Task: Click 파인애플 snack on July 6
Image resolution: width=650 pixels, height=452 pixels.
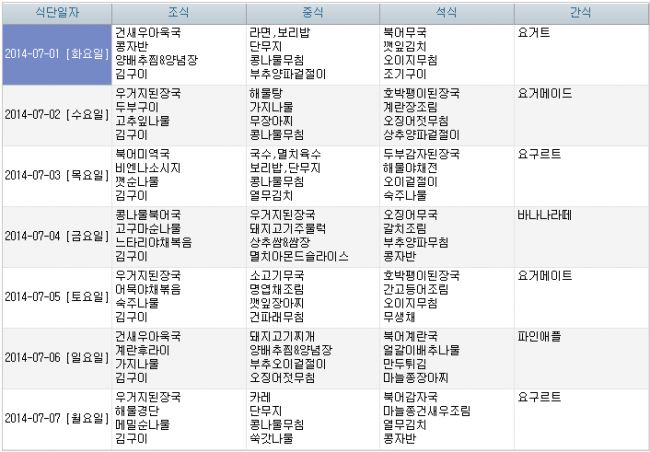Action: (x=540, y=336)
